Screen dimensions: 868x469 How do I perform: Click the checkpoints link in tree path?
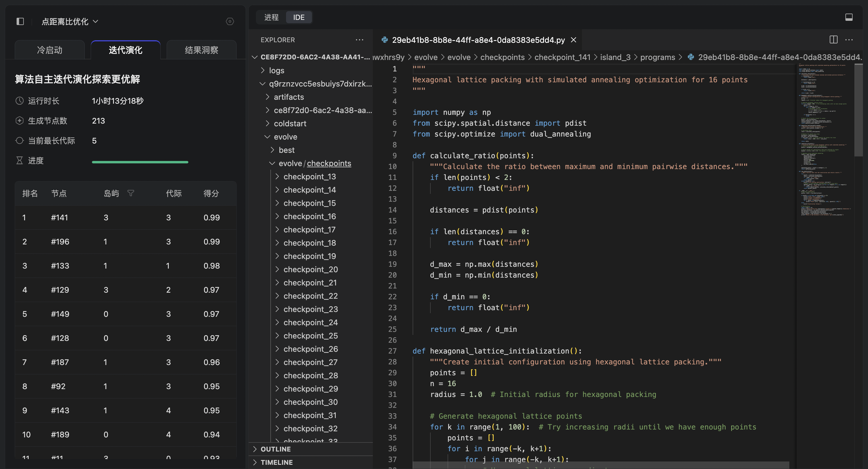(x=329, y=163)
